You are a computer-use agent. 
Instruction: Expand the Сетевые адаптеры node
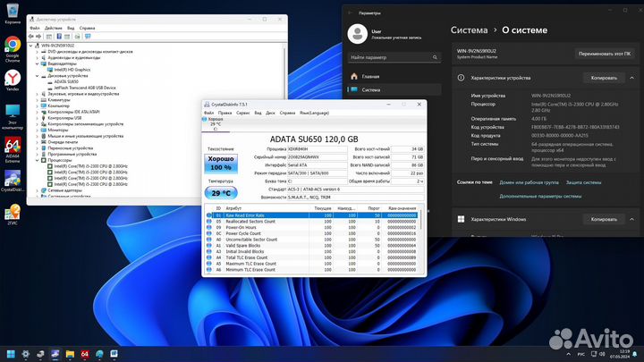[x=37, y=190]
